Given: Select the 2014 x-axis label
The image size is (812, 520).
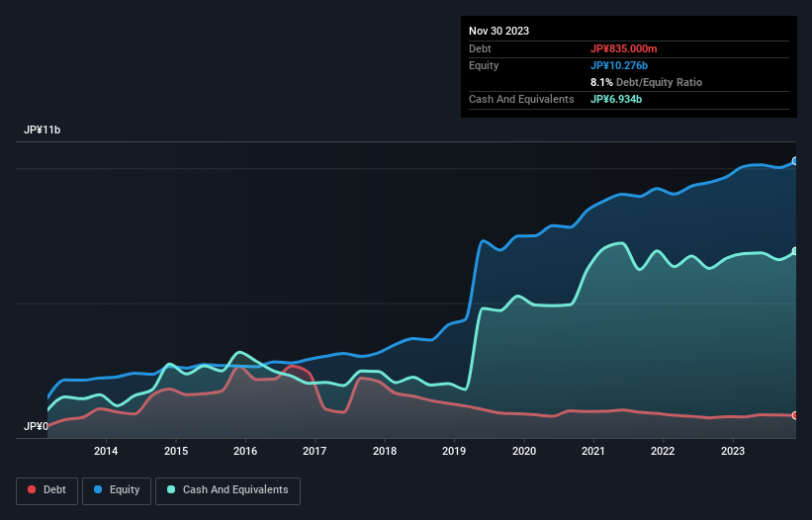Looking at the screenshot, I should click(106, 451).
